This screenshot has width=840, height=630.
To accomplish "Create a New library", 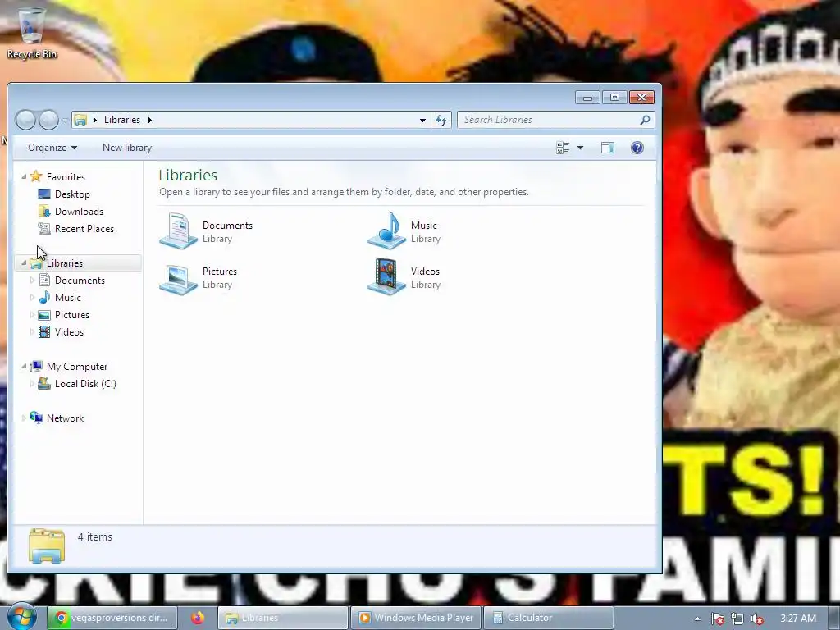I will tap(127, 148).
